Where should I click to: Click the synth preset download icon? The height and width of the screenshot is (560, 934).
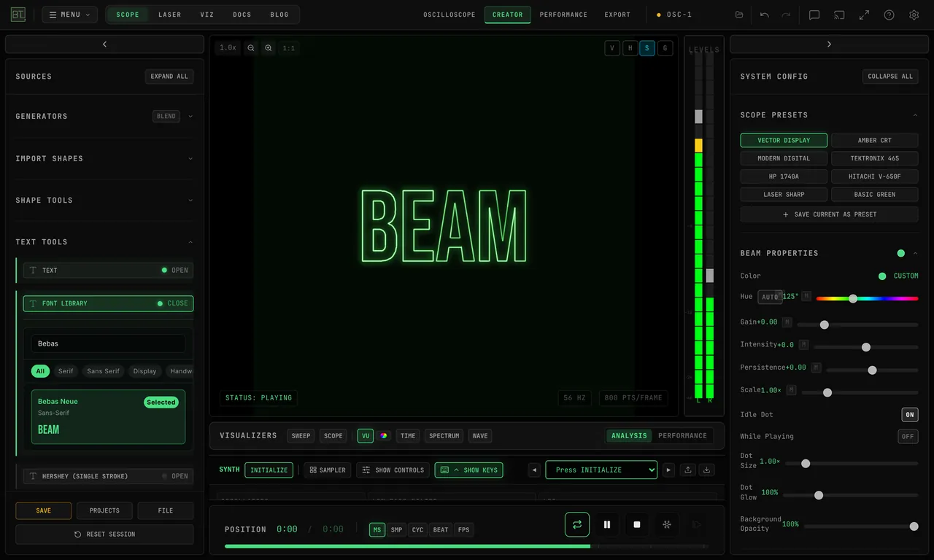pos(706,470)
